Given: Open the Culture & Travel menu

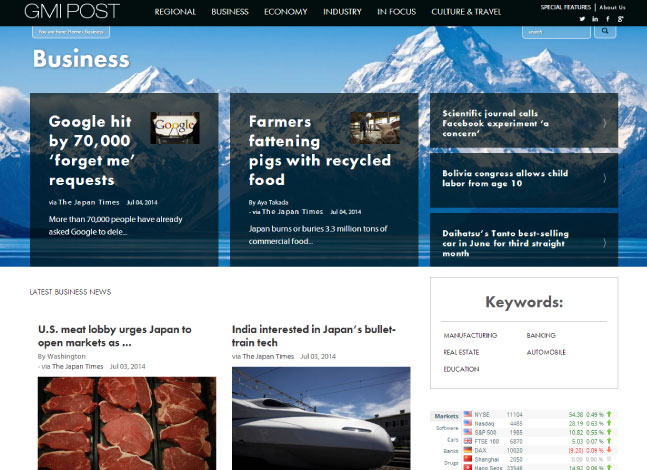Looking at the screenshot, I should tap(466, 12).
